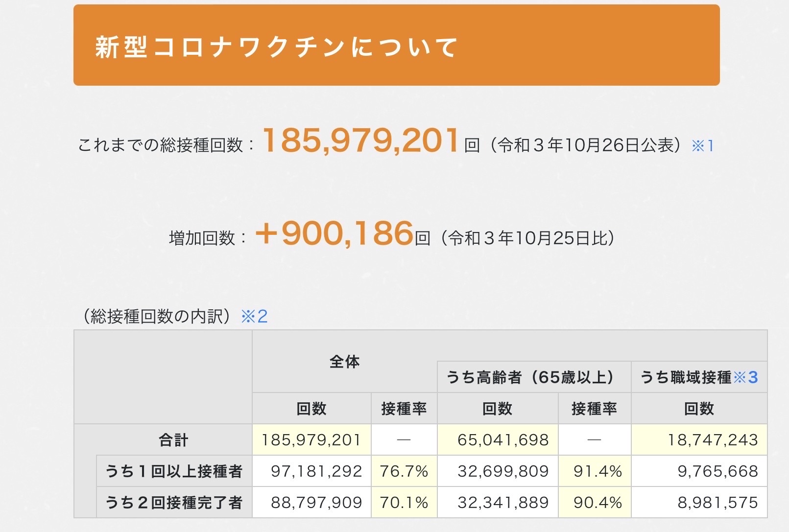Click the うち職域接種 header text

coord(686,377)
